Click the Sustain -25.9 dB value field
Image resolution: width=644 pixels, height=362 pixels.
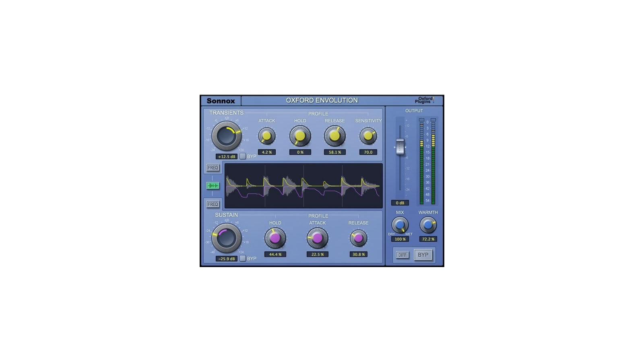point(227,259)
